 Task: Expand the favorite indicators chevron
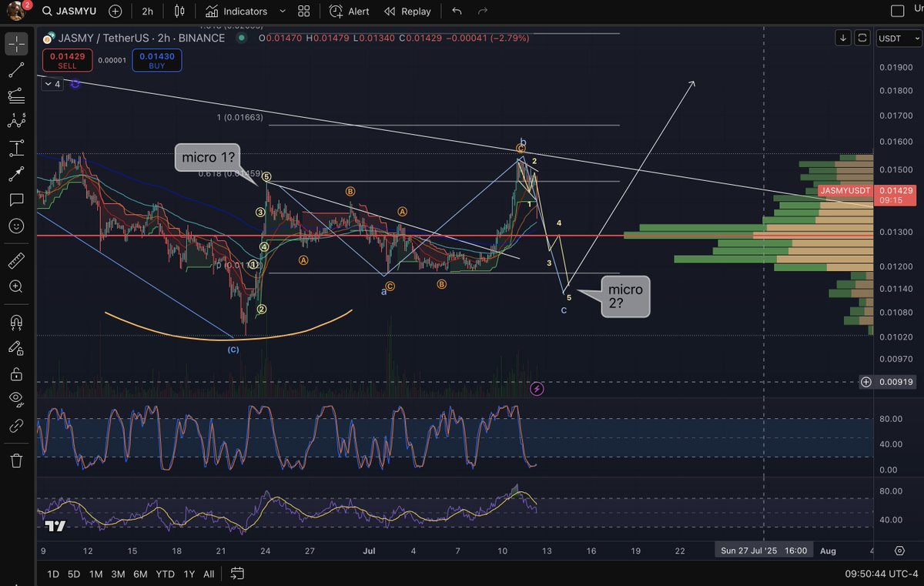[x=282, y=12]
